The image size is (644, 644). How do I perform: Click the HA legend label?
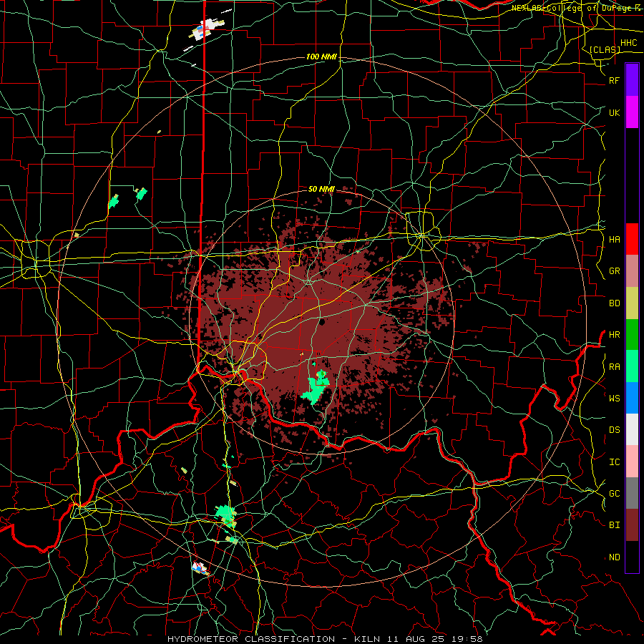[x=615, y=239]
